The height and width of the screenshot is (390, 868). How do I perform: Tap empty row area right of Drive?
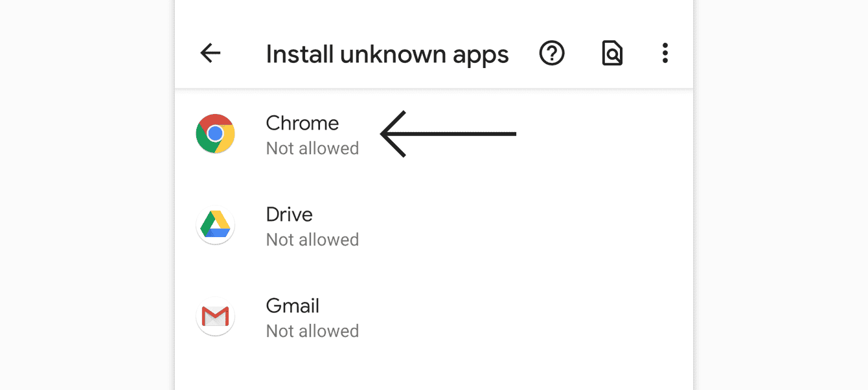(525, 225)
